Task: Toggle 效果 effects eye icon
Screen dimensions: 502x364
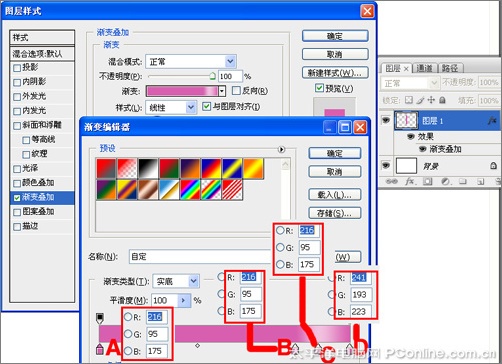Action: [411, 136]
